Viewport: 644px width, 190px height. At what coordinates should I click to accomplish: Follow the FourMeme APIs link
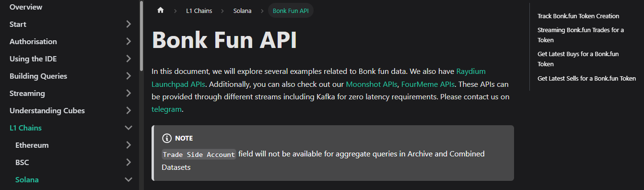point(428,84)
